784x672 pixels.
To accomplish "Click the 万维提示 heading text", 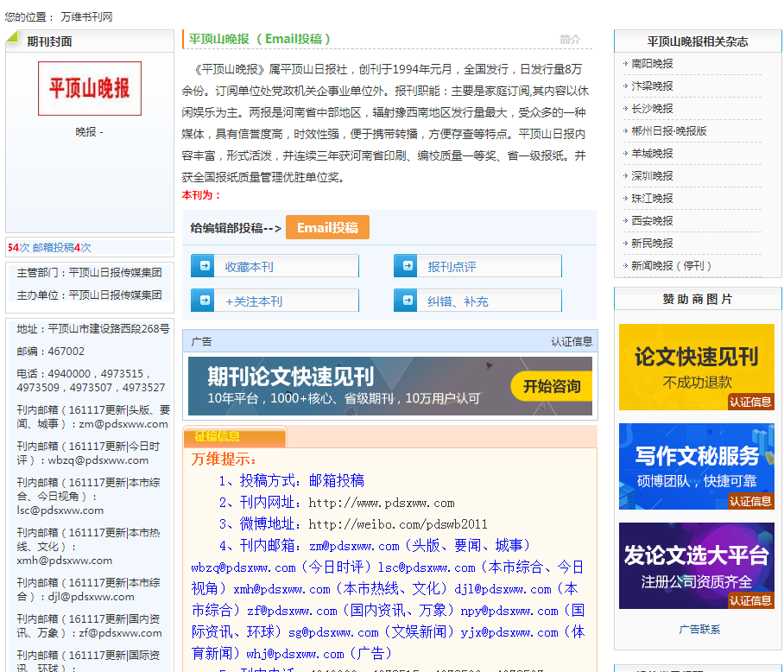I will click(x=224, y=459).
